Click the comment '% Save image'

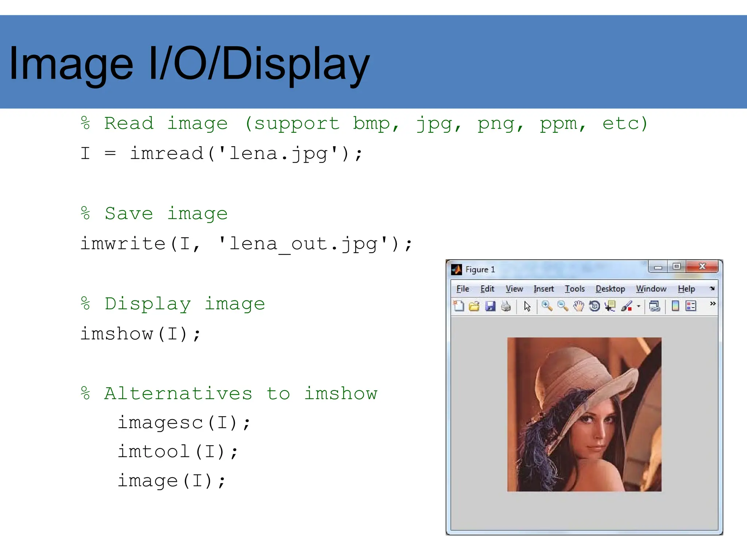[154, 213]
